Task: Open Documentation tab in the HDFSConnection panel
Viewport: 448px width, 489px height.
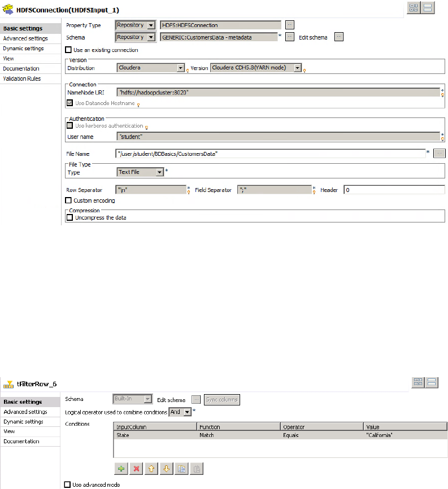Action: (31, 68)
